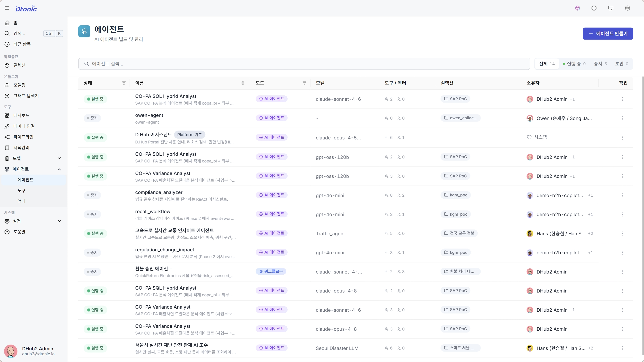Expand the 설정 section chevron
The image size is (644, 362).
pyautogui.click(x=59, y=221)
